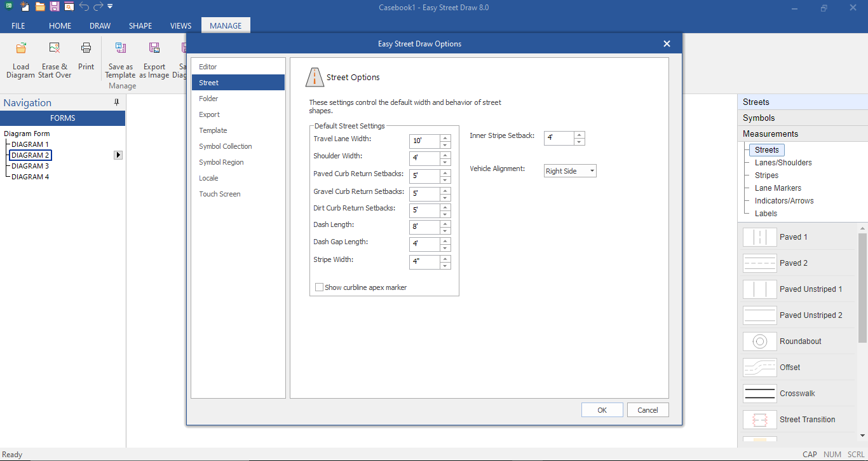868x461 pixels.
Task: Select Template options category
Action: (238, 130)
